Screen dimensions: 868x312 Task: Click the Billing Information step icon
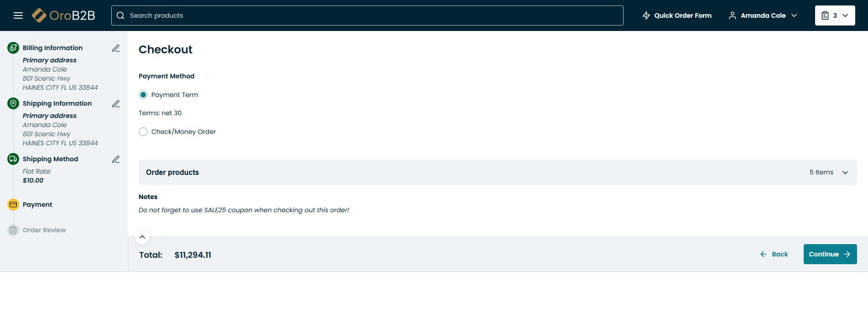13,48
